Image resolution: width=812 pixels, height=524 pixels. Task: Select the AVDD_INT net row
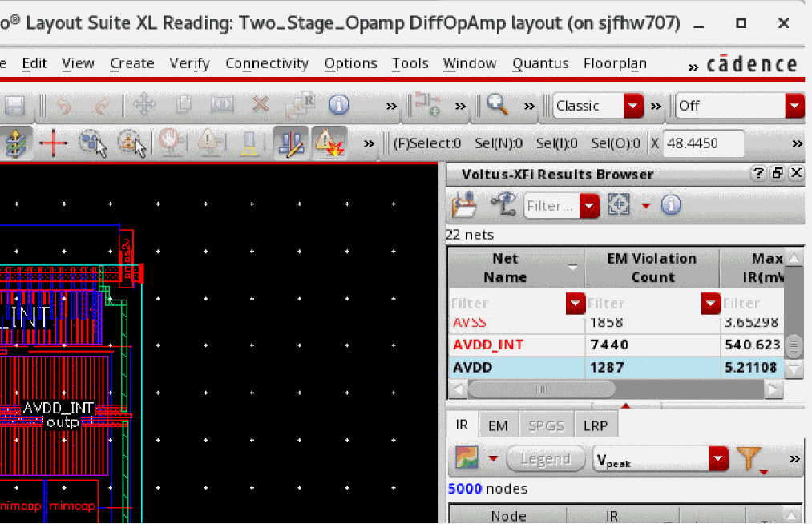[616, 345]
